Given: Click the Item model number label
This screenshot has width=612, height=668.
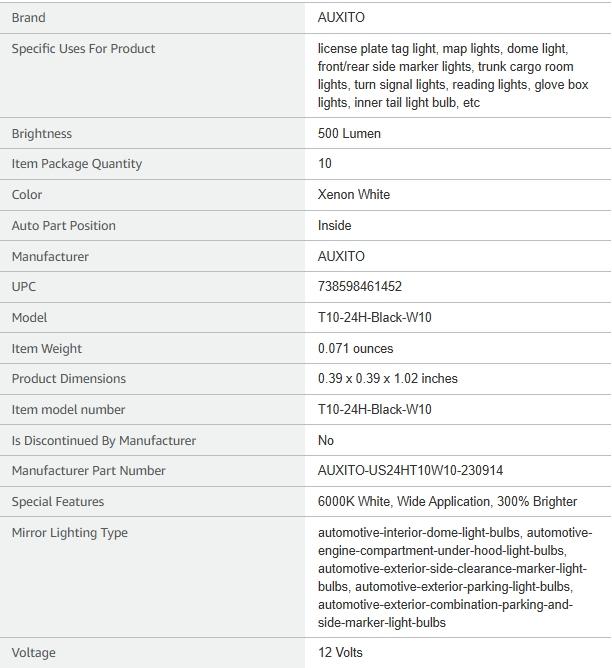Looking at the screenshot, I should (69, 409).
